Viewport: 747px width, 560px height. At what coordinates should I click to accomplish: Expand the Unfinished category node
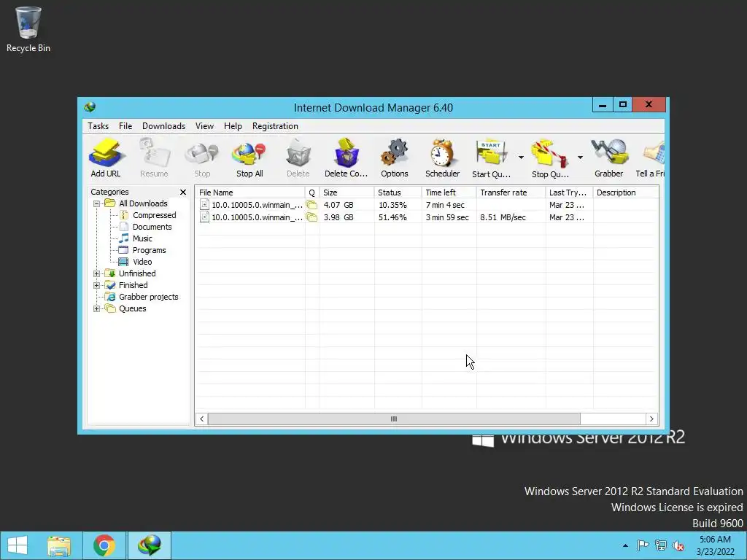[x=97, y=274]
